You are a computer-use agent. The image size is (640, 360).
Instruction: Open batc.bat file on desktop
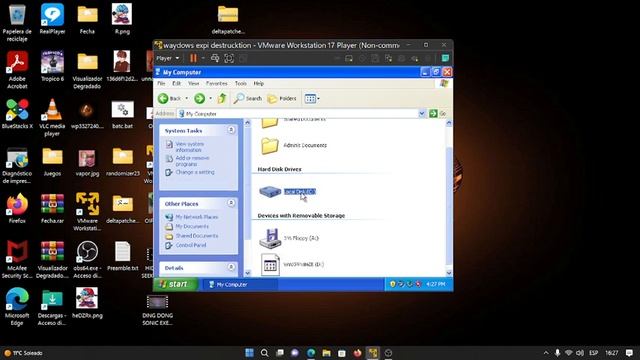tap(122, 114)
